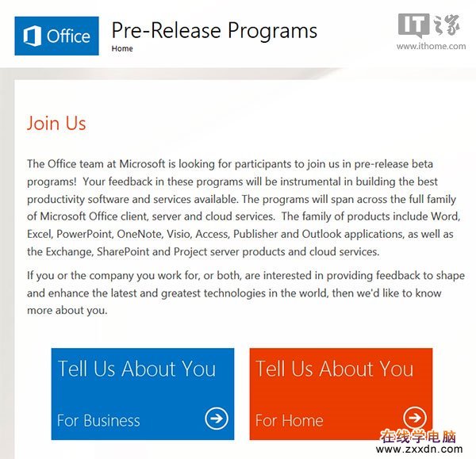Click the gray calligraphy logo beside IT
476x459 pixels.
[447, 25]
